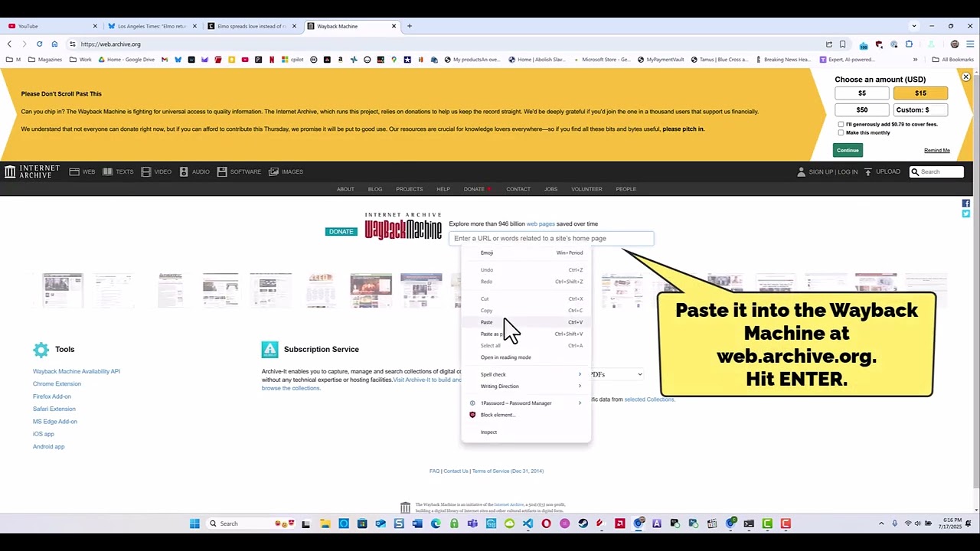Select the $5 donation amount
The width and height of the screenshot is (980, 551).
[862, 93]
